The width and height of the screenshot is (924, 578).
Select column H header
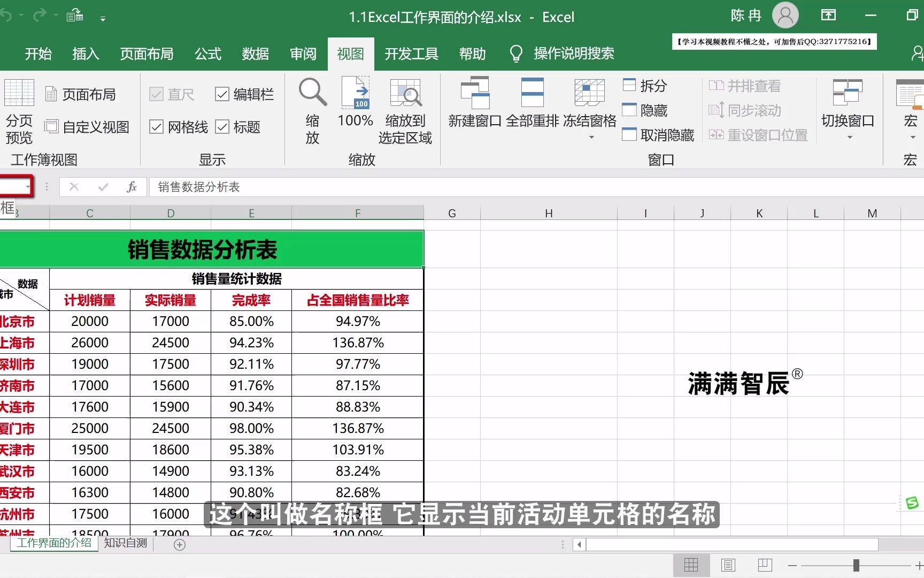pos(549,213)
